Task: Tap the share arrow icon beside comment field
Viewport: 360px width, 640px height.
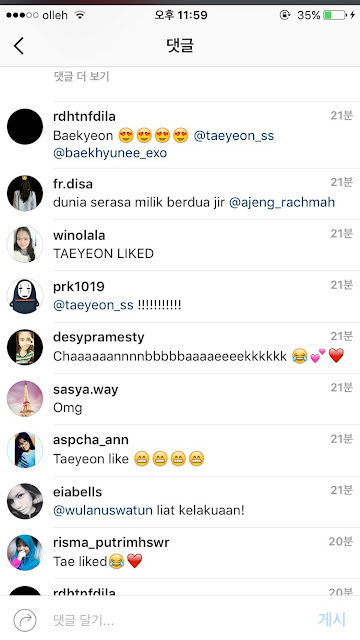Action: click(x=25, y=620)
